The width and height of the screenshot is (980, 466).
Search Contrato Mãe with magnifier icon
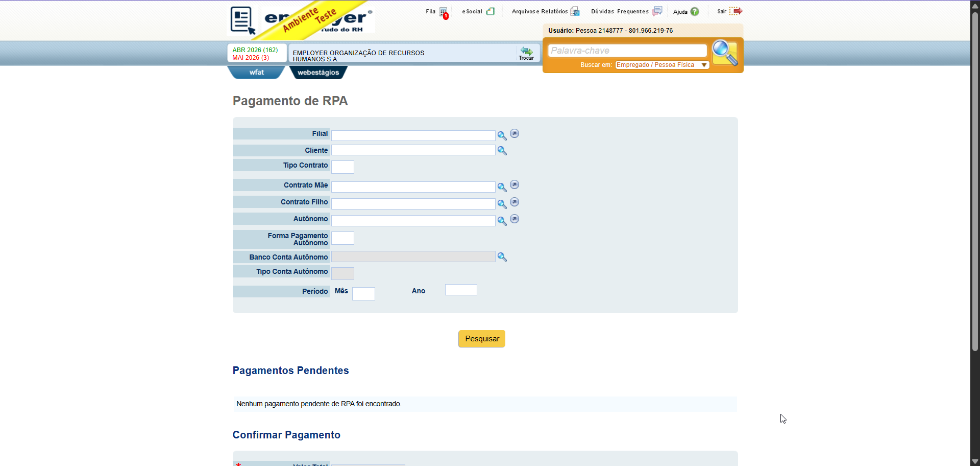click(x=502, y=188)
